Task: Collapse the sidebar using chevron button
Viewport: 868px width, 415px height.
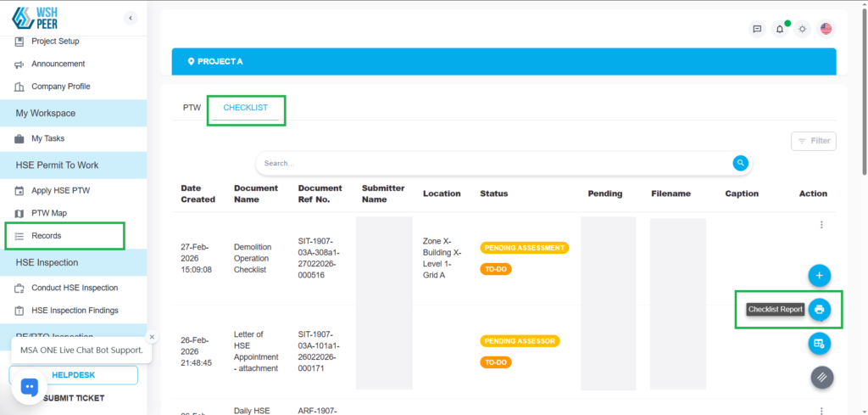Action: [130, 18]
